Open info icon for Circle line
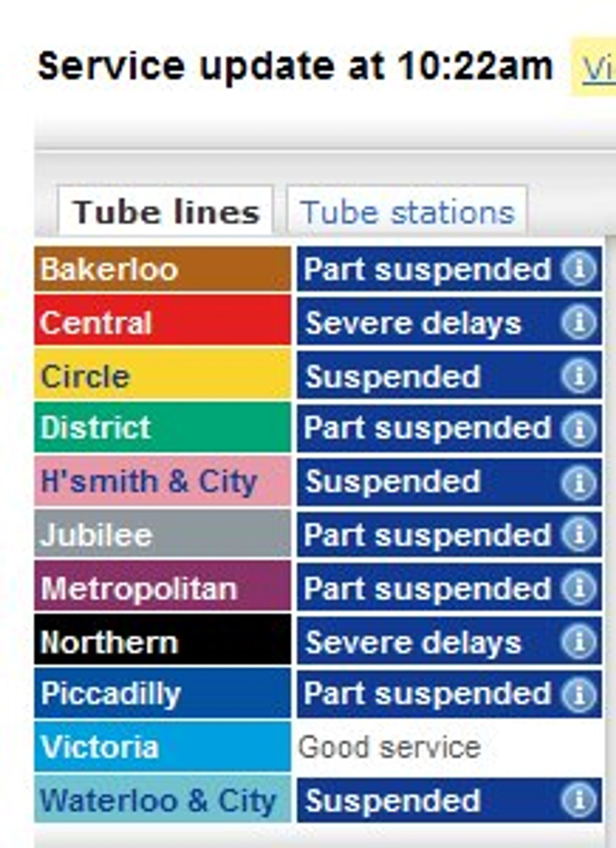The image size is (616, 848). 579,376
